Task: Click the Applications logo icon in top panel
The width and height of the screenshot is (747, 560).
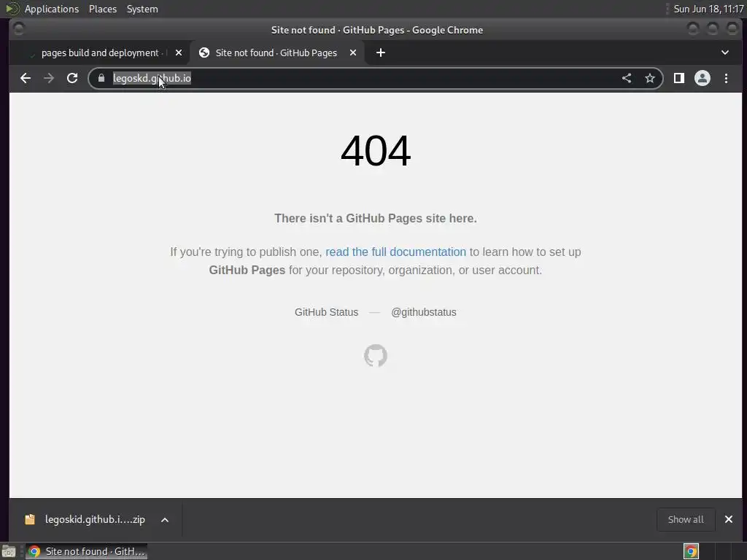Action: click(x=12, y=9)
